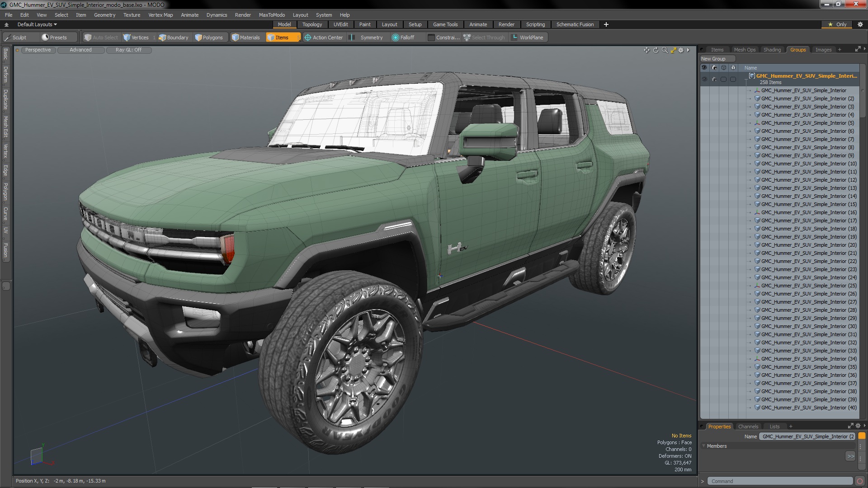Open the Lists tab
Viewport: 868px width, 488px height.
pyautogui.click(x=774, y=427)
